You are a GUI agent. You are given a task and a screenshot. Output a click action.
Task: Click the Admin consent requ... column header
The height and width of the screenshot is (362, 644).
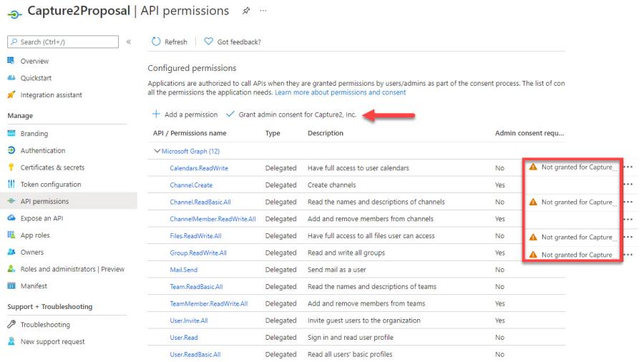(530, 133)
